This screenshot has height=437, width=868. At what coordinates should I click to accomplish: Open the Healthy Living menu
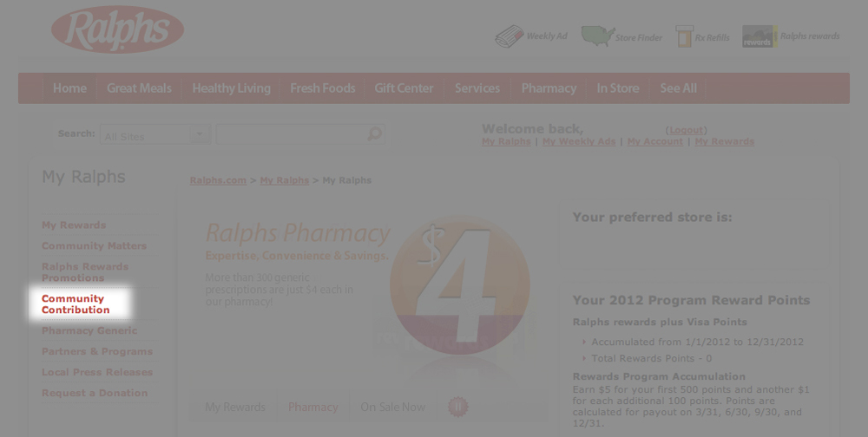pos(232,88)
